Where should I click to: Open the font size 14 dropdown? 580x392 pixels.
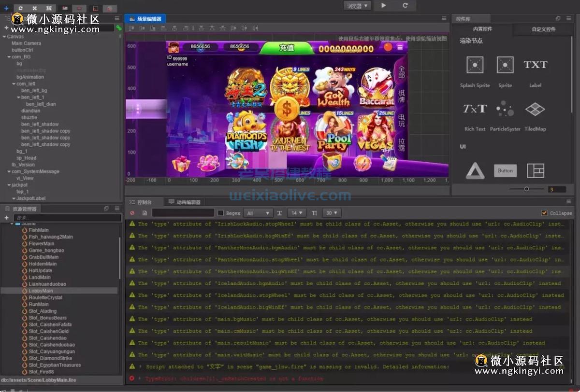coord(296,213)
